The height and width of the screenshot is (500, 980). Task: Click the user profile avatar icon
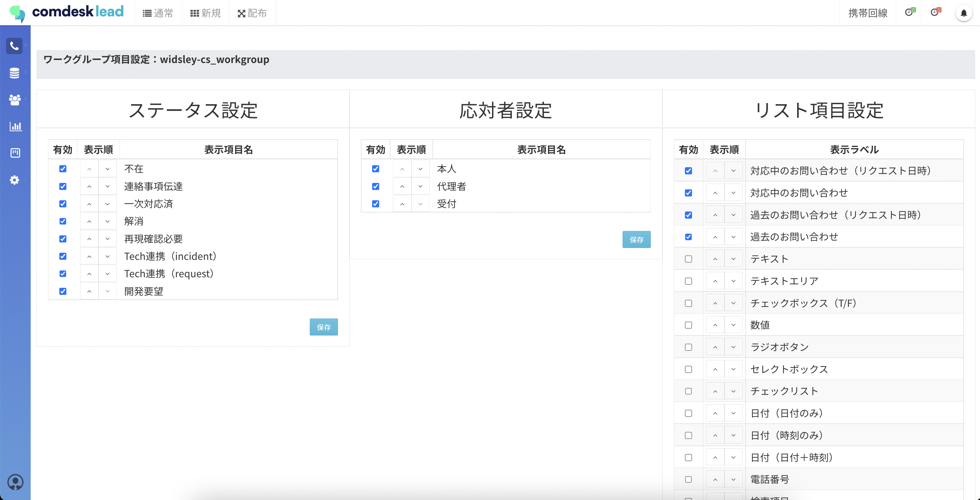point(15,482)
